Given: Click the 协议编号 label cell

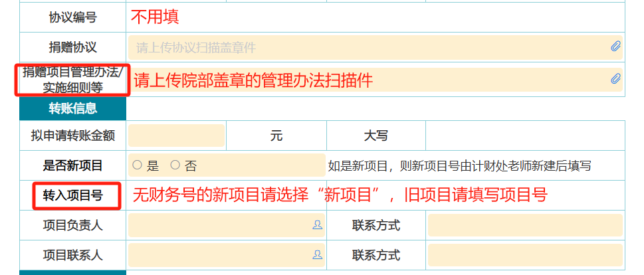Looking at the screenshot, I should point(72,17).
